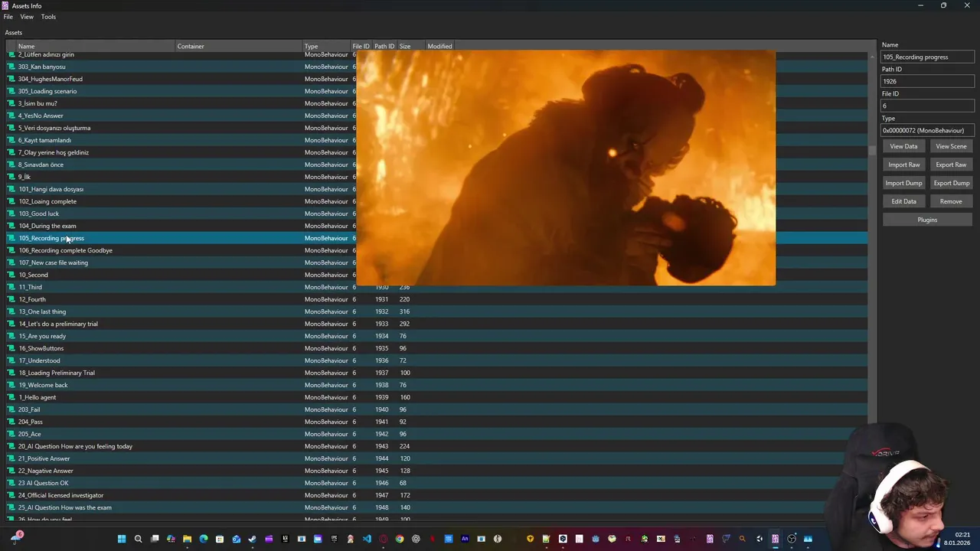Open the File menu
980x551 pixels.
8,17
